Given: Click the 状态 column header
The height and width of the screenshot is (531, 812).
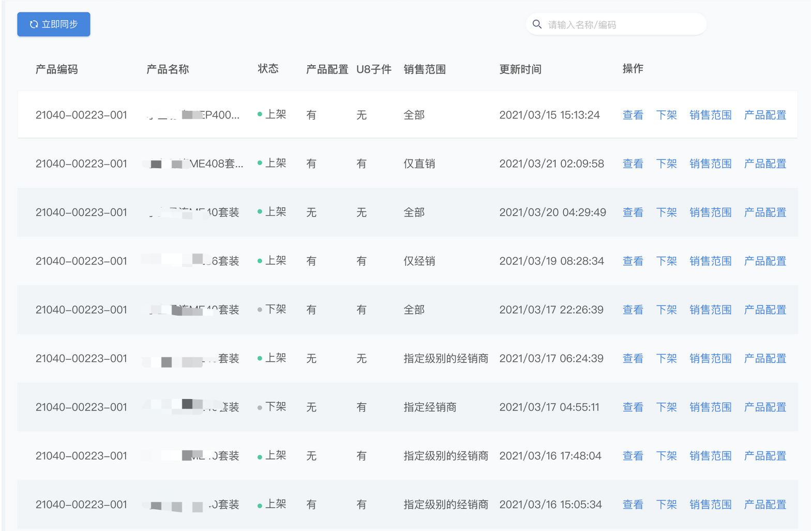Looking at the screenshot, I should pyautogui.click(x=268, y=69).
